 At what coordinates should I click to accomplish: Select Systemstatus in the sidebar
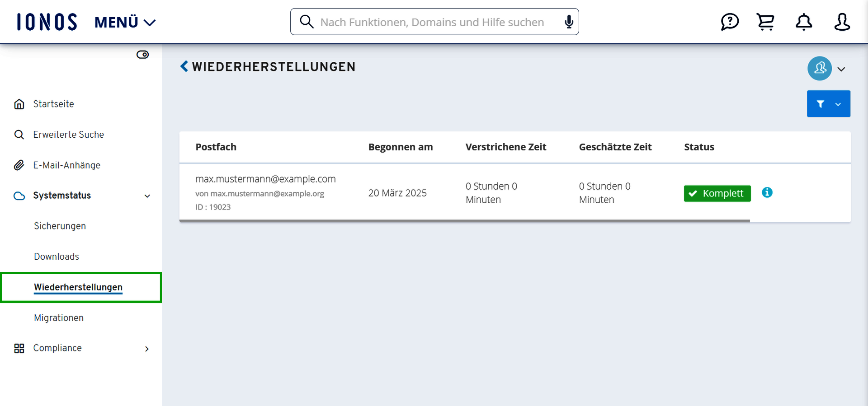[62, 196]
